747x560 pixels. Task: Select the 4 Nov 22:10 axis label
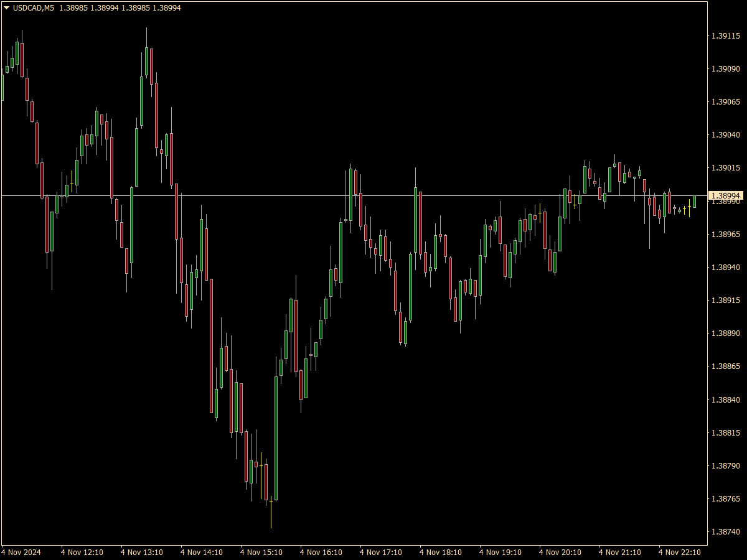point(682,552)
